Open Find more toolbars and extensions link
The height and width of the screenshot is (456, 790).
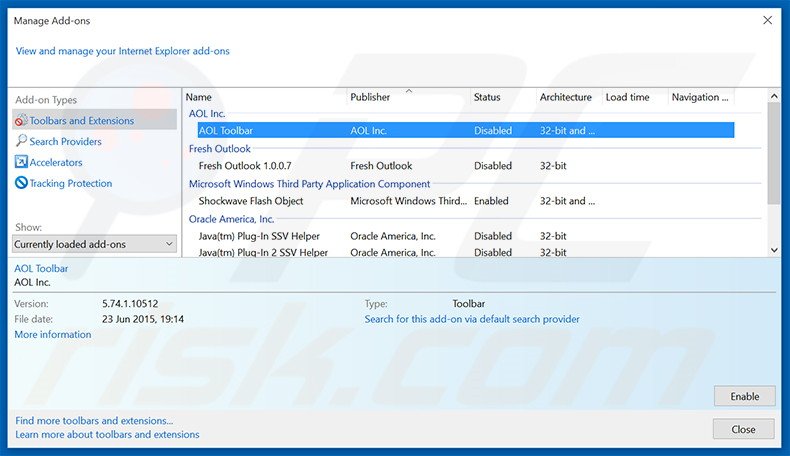[x=94, y=420]
